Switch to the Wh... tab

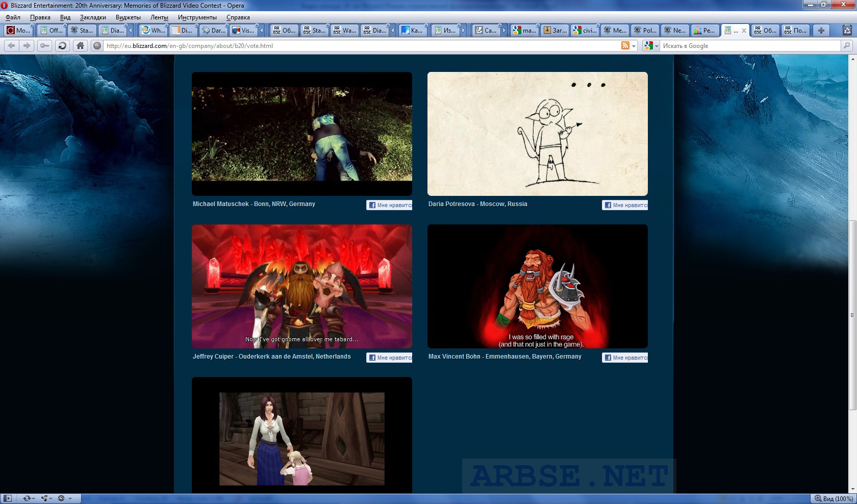154,30
